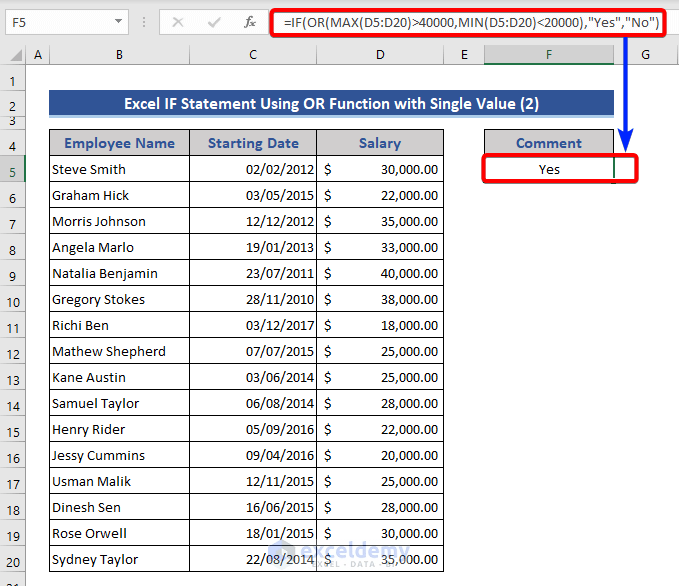Screen dimensions: 679x586
Task: Select date 19/01/2013
Action: pyautogui.click(x=253, y=247)
